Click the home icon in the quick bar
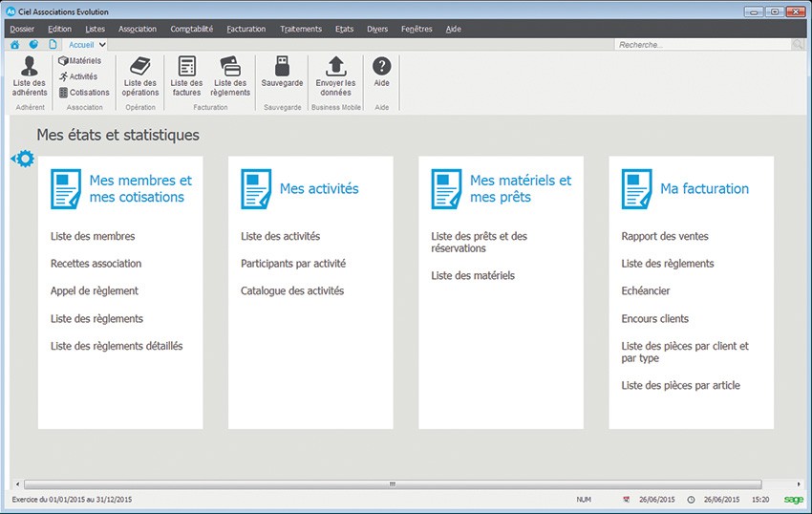The height and width of the screenshot is (514, 812). click(x=14, y=45)
